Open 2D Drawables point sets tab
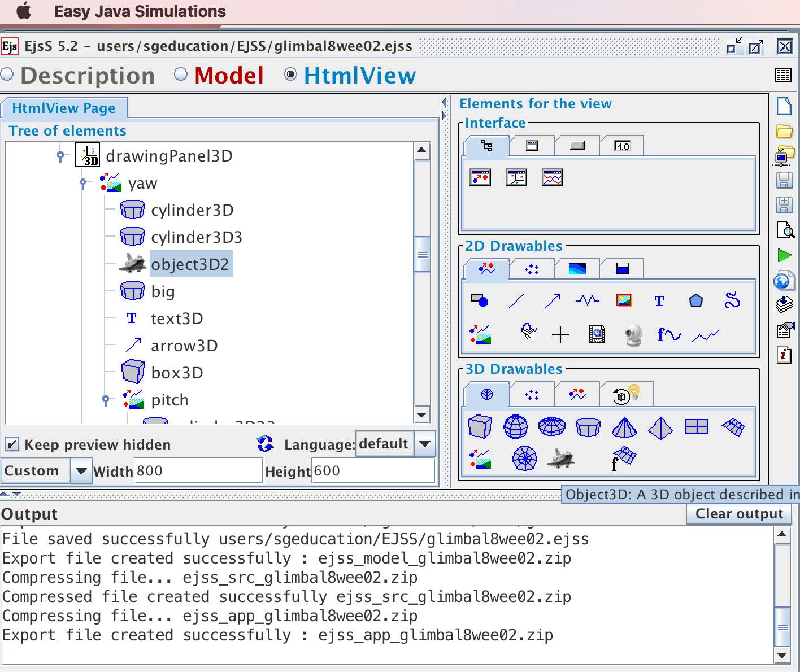Screen dimensions: 800x672 [x=532, y=269]
